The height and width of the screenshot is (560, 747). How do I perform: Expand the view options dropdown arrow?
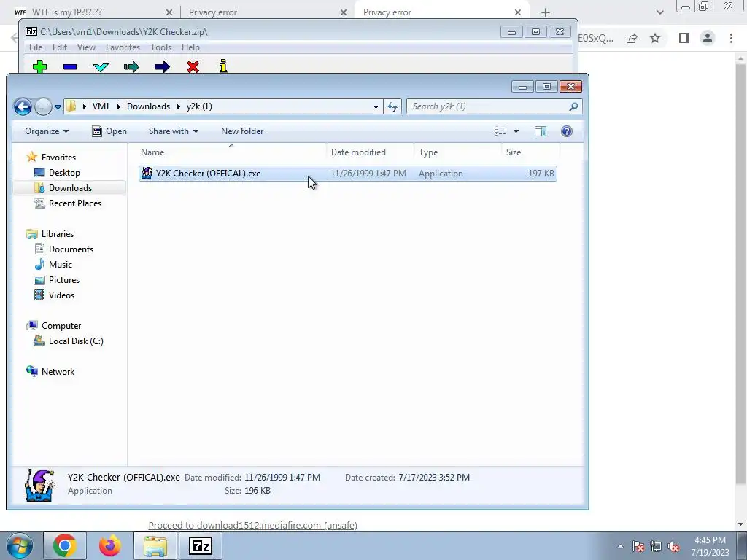coord(516,131)
